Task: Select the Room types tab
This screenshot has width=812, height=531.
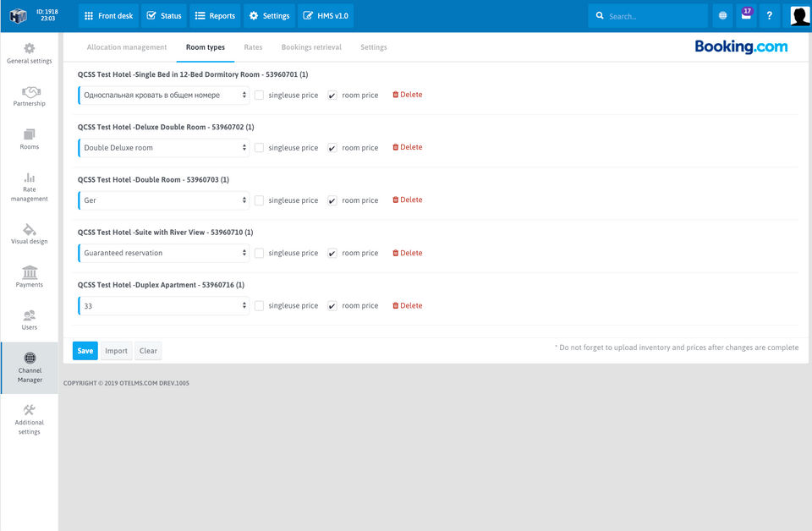Action: pyautogui.click(x=206, y=47)
